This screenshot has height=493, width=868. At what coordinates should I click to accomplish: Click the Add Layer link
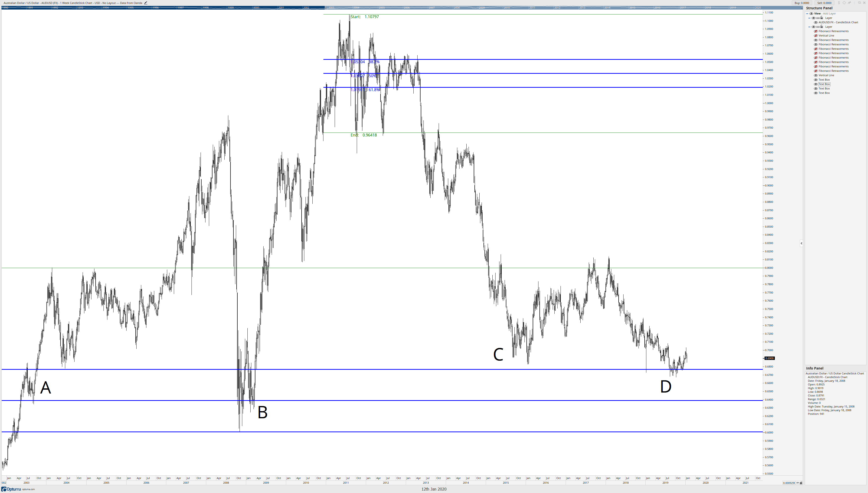click(829, 13)
